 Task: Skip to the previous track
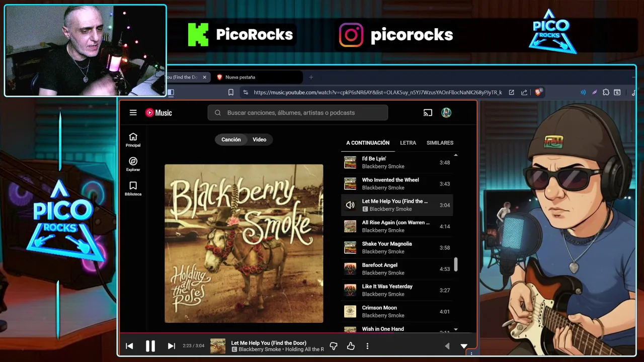[129, 346]
